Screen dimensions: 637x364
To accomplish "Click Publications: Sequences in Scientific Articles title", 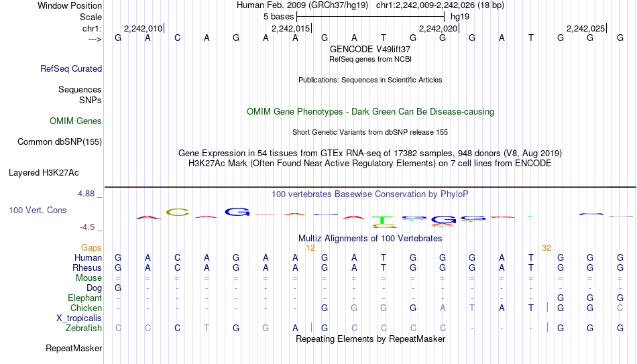I will pyautogui.click(x=370, y=80).
